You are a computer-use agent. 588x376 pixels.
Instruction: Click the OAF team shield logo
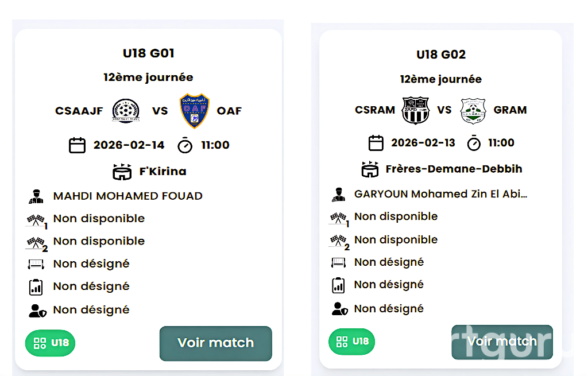[x=195, y=111]
